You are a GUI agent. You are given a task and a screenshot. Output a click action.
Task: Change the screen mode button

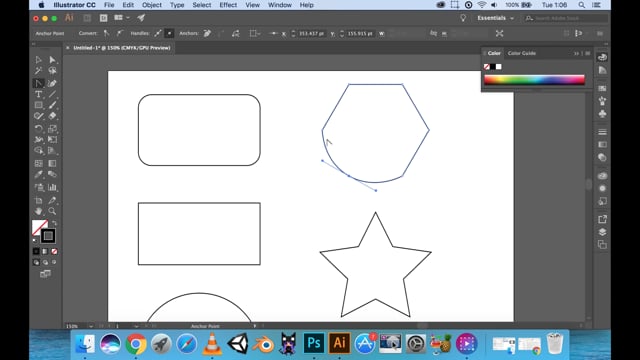pos(45,274)
